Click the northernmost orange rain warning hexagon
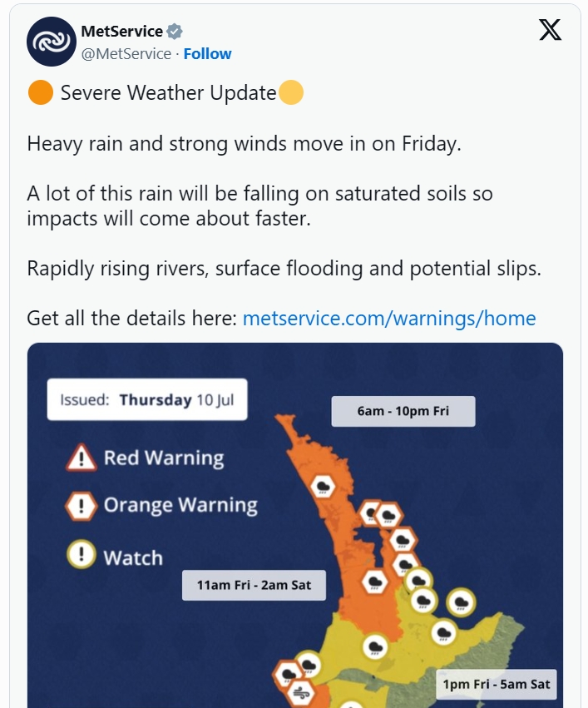 pos(323,487)
